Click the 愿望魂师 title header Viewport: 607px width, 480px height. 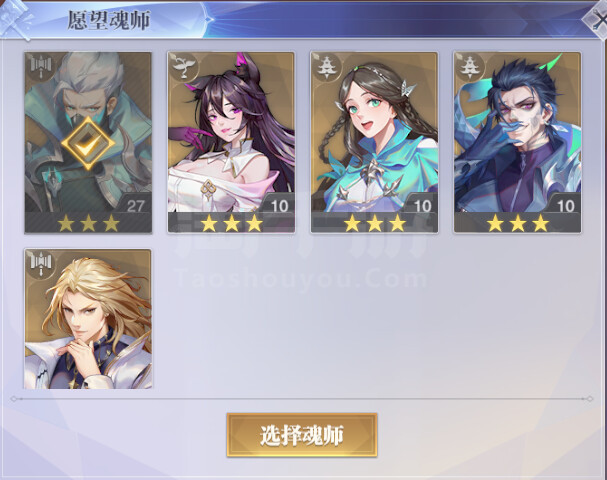point(109,20)
